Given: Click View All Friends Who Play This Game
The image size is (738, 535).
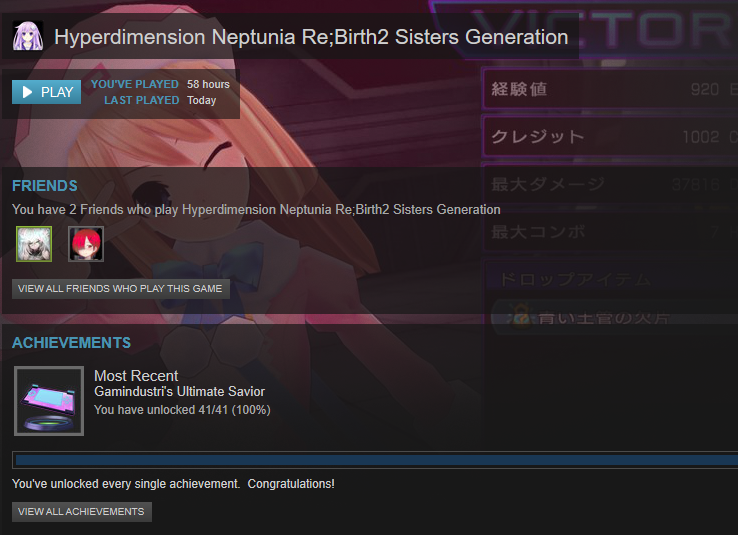Looking at the screenshot, I should point(120,289).
